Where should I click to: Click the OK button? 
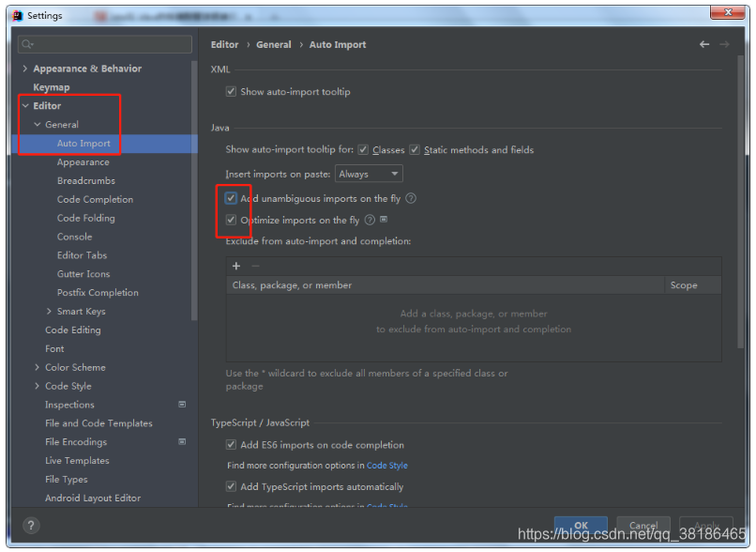[x=581, y=526]
